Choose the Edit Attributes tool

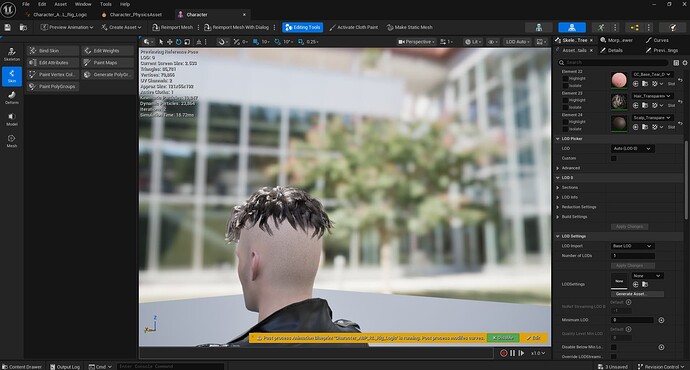pyautogui.click(x=53, y=62)
